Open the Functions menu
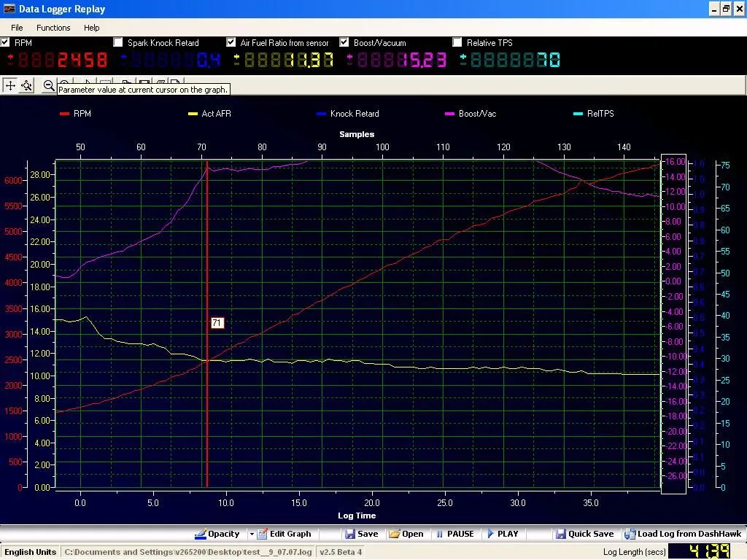Screen dimensions: 747x560 (53, 28)
